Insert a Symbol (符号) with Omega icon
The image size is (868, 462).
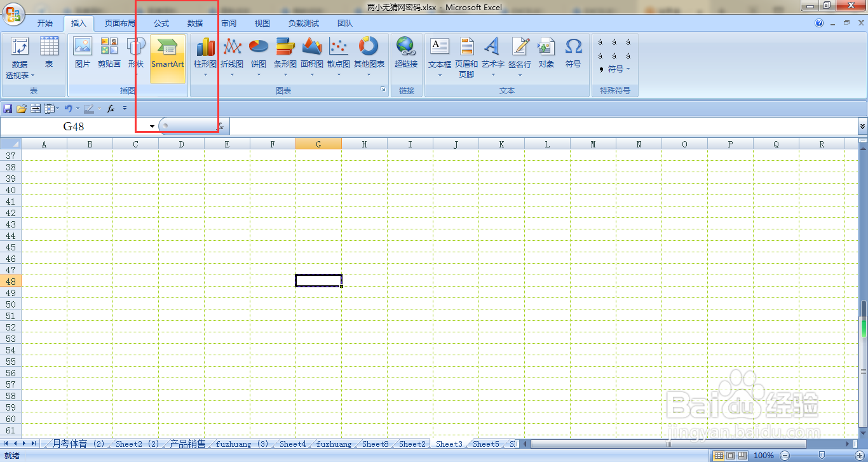tap(573, 58)
